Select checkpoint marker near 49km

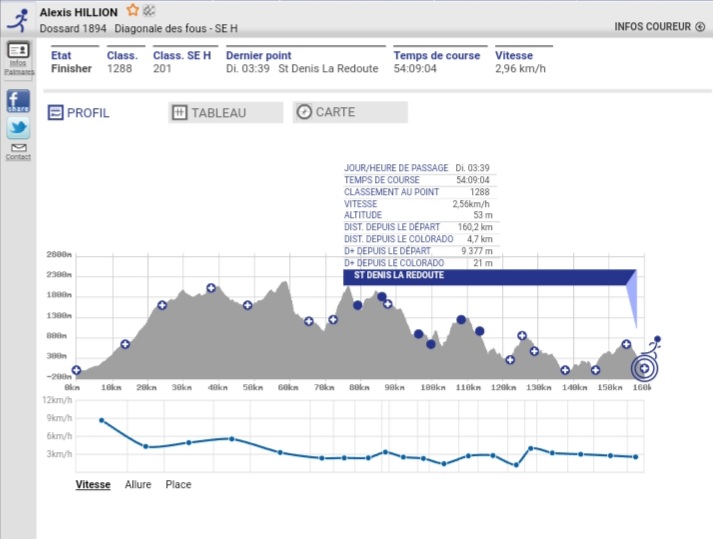(247, 305)
